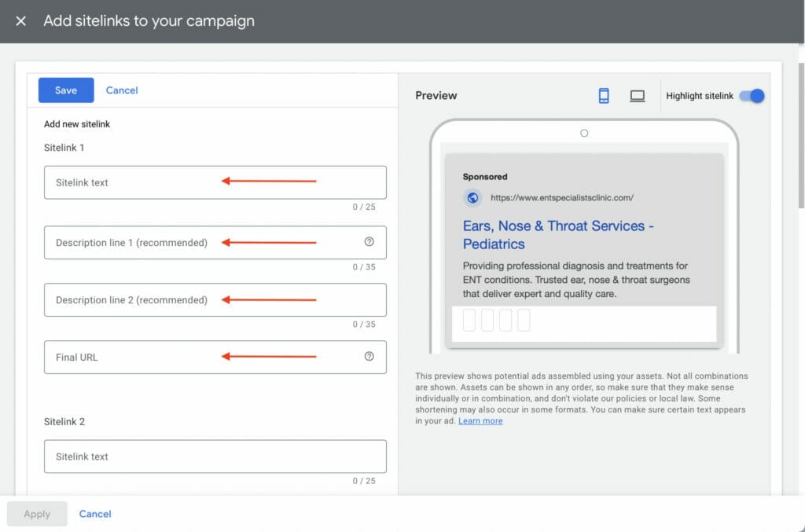The height and width of the screenshot is (532, 805).
Task: Dismiss changes with the bottom Cancel link
Action: [94, 513]
